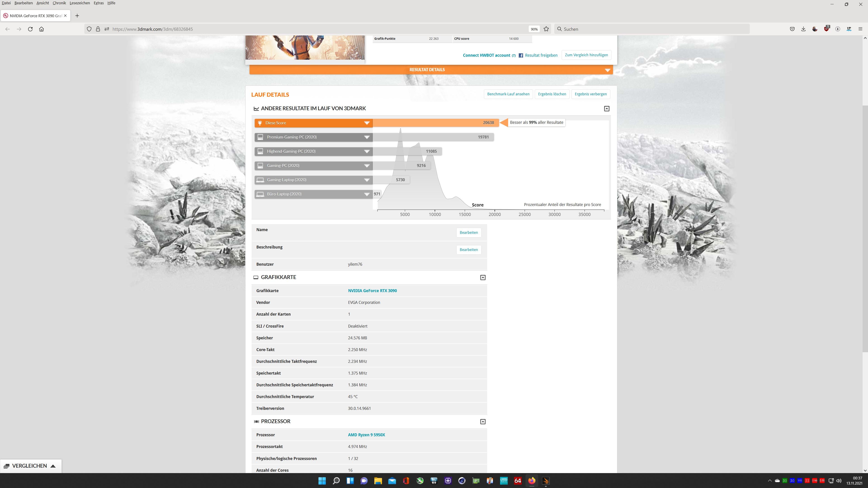Open the Lesezeichen menu
The image size is (868, 488).
pyautogui.click(x=80, y=3)
